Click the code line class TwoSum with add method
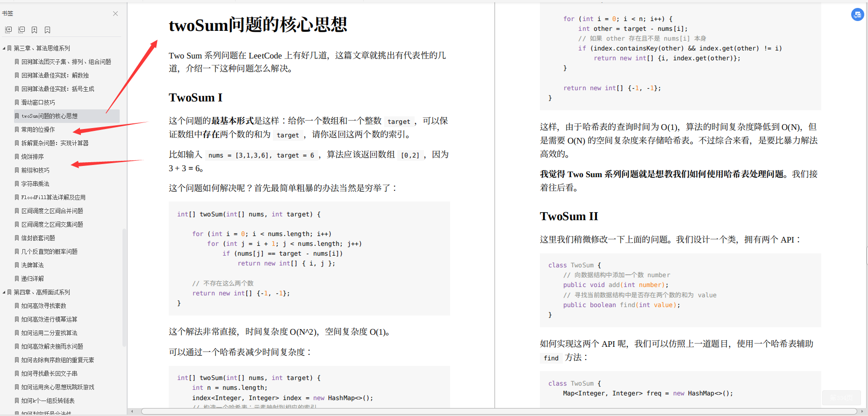Image resolution: width=868 pixels, height=416 pixels. click(574, 265)
